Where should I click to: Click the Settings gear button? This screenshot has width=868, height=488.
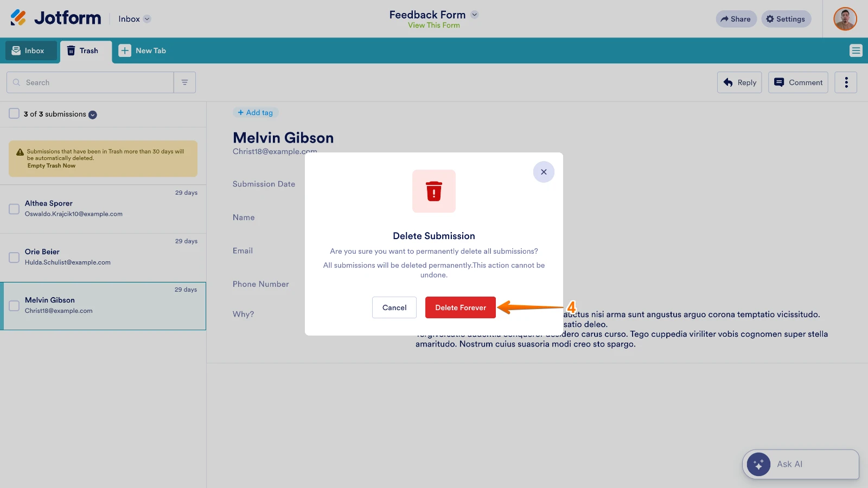pyautogui.click(x=786, y=19)
